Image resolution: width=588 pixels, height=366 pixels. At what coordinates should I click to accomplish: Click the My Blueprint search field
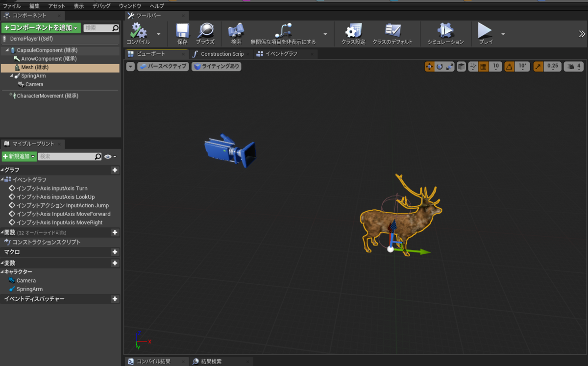pyautogui.click(x=70, y=156)
